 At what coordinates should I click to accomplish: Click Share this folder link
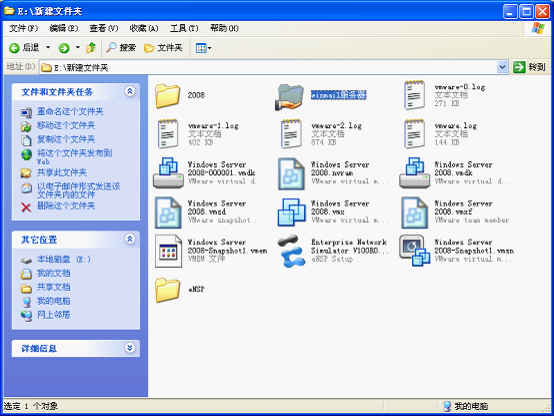(62, 172)
